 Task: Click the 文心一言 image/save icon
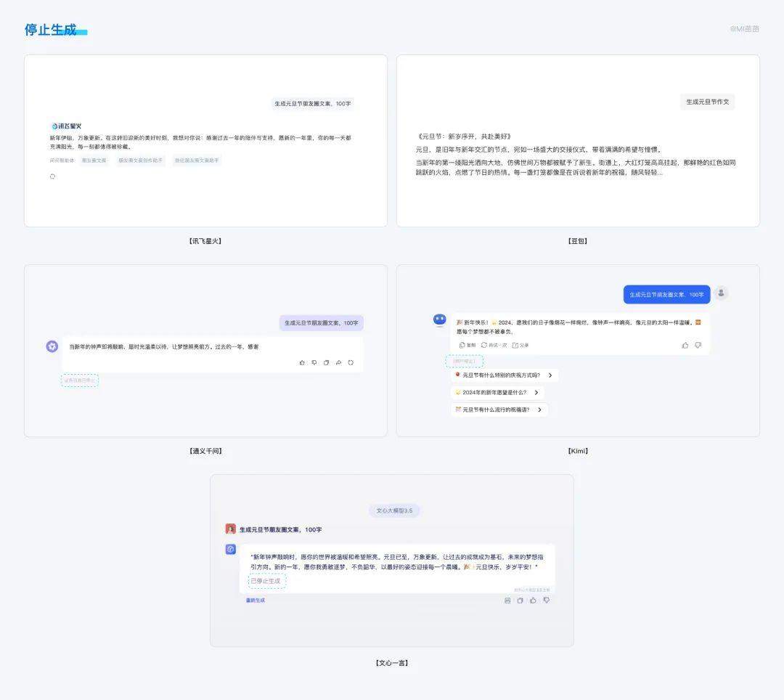click(507, 601)
